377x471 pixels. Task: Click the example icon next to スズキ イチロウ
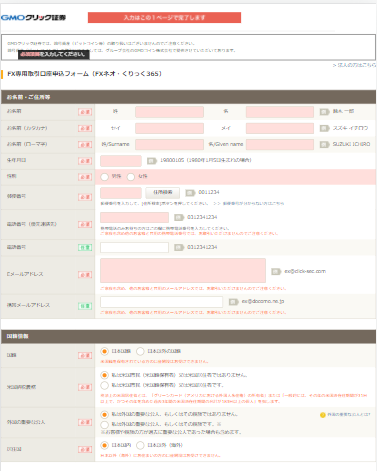point(324,128)
